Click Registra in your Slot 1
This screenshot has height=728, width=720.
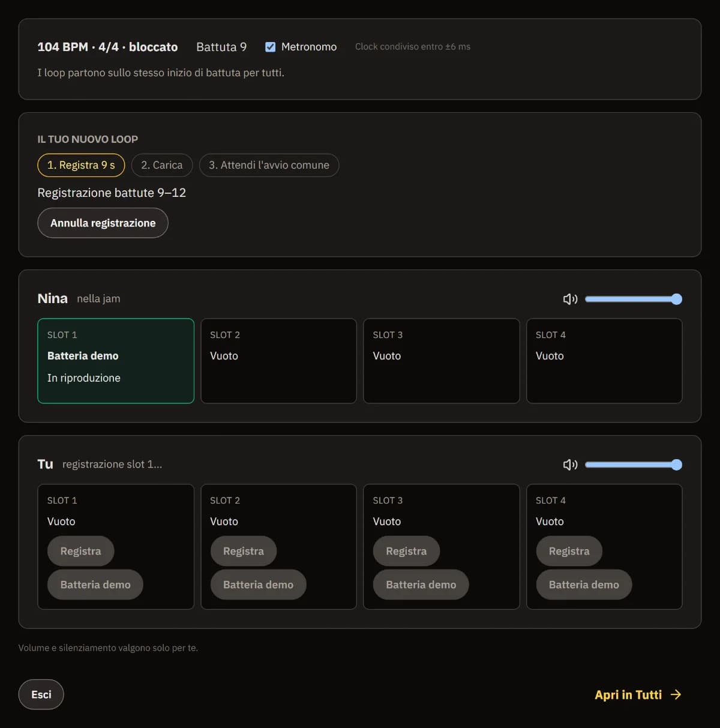(x=80, y=551)
